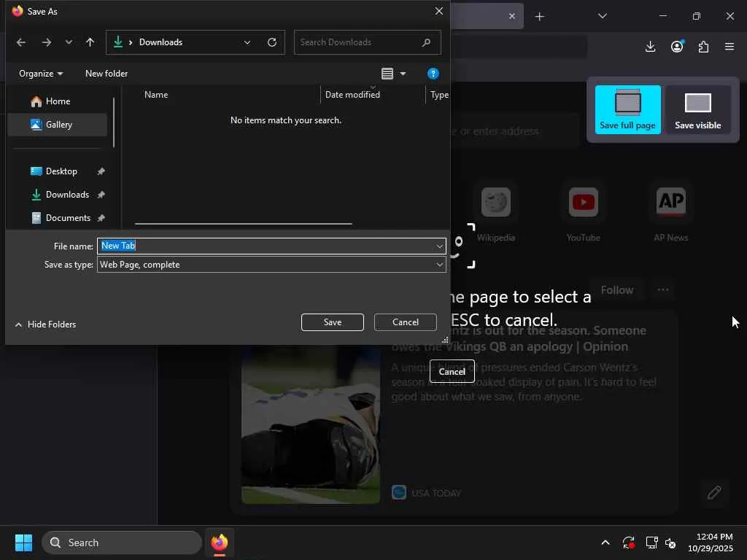Click the search magnifier icon in dialog
Screen dimensions: 747x560
[426, 42]
